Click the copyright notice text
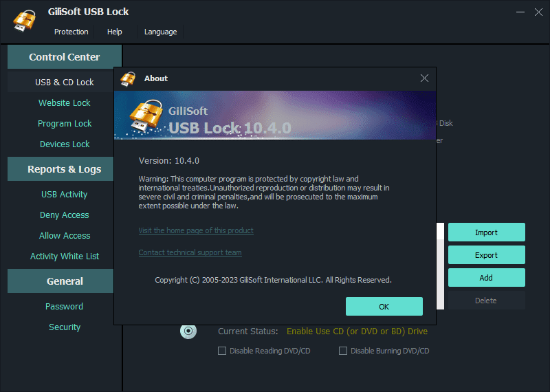Screen dimensions: 550x392 click(273, 280)
